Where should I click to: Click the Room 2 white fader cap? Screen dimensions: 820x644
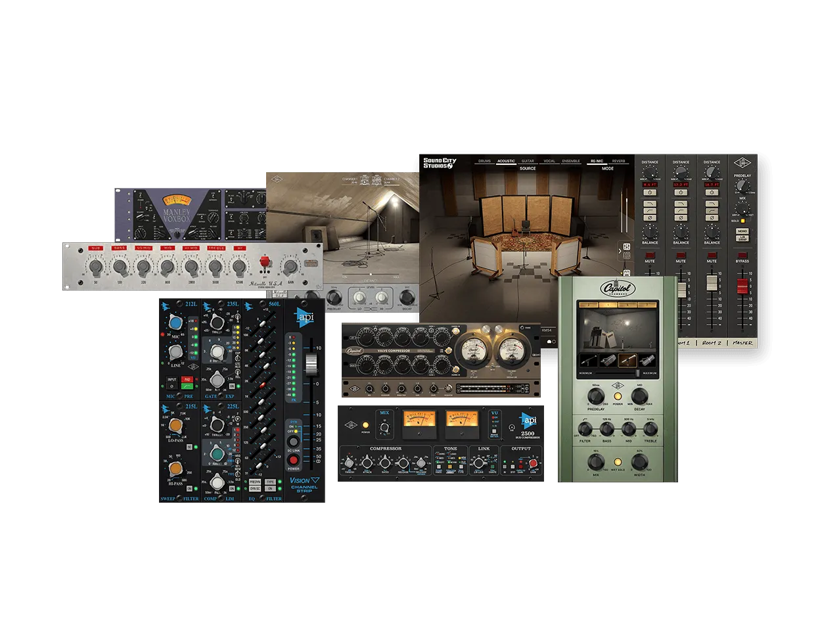pyautogui.click(x=712, y=282)
